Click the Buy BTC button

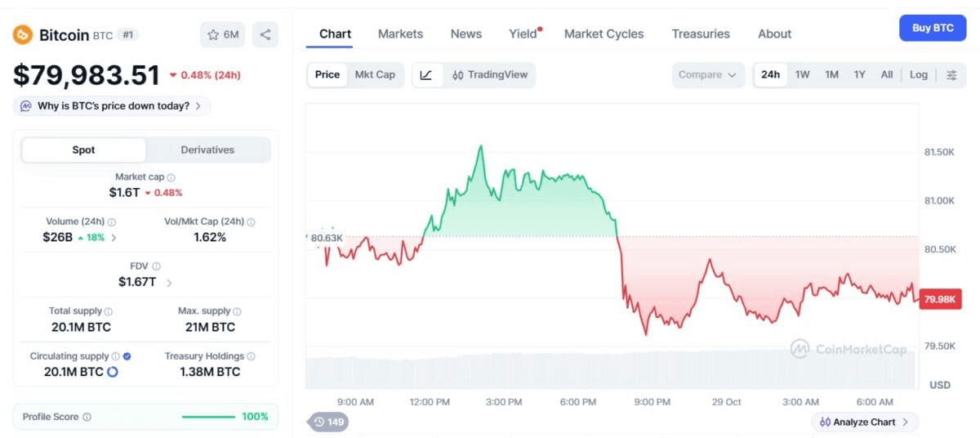click(x=933, y=28)
